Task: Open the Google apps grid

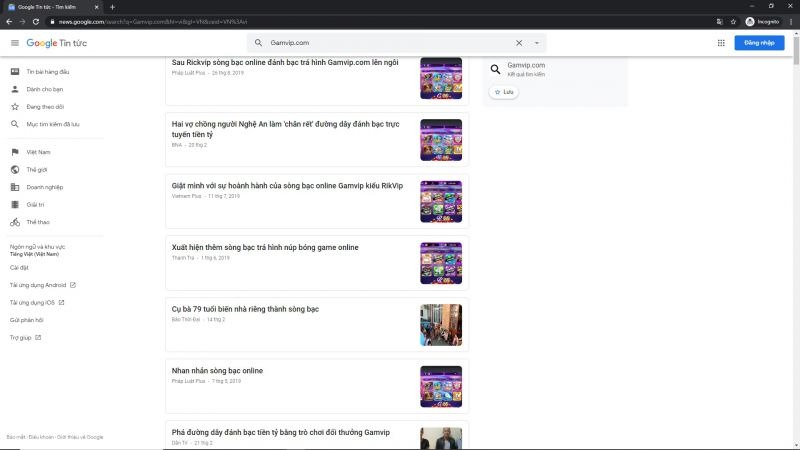Action: coord(721,43)
